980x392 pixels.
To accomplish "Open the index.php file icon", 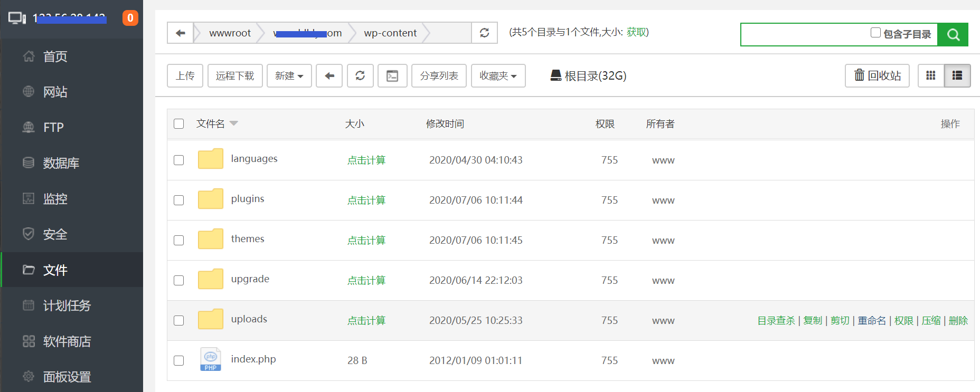I will (210, 360).
